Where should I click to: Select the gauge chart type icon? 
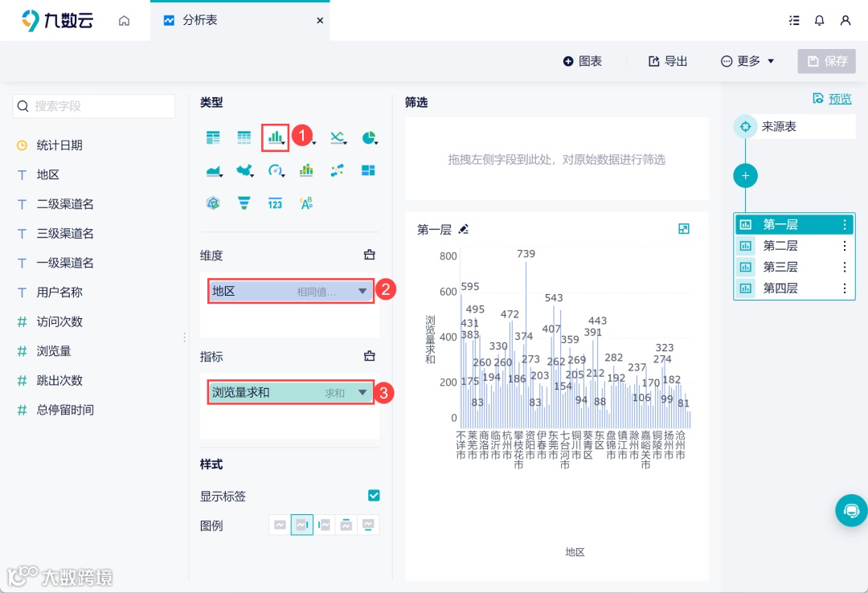coord(277,170)
